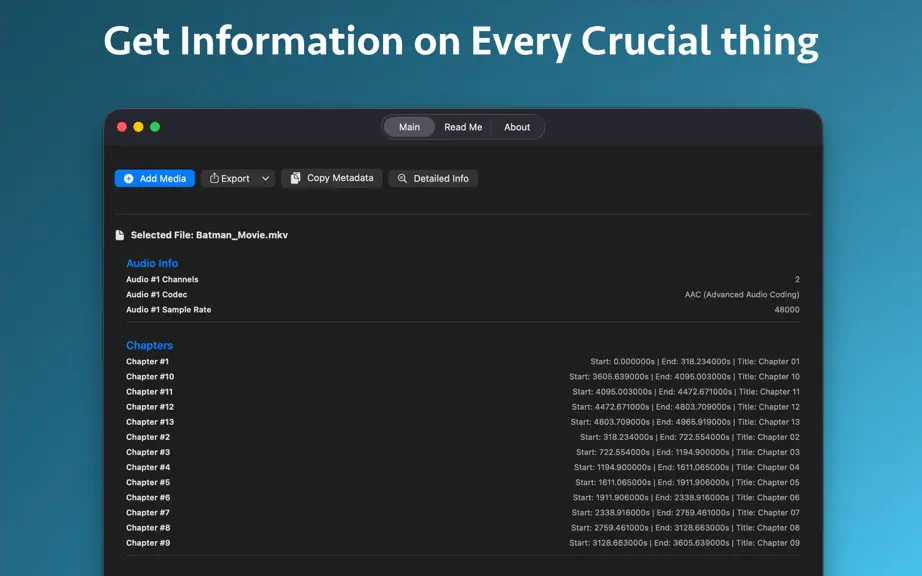
Task: Click the Title: Chapter 03 timing details
Action: pos(688,453)
